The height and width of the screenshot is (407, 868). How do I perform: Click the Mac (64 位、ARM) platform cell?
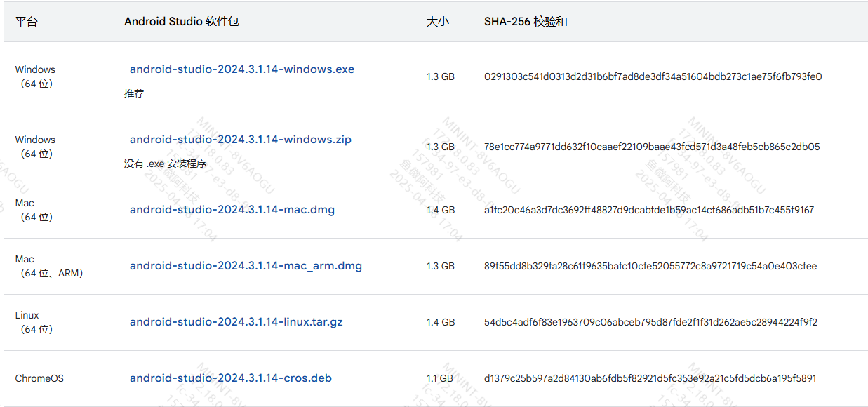(49, 266)
